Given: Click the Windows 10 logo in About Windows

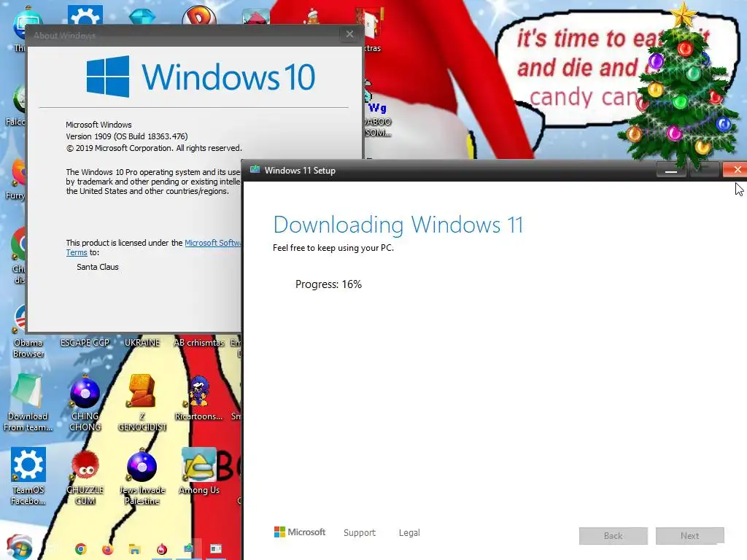Looking at the screenshot, I should pos(201,76).
